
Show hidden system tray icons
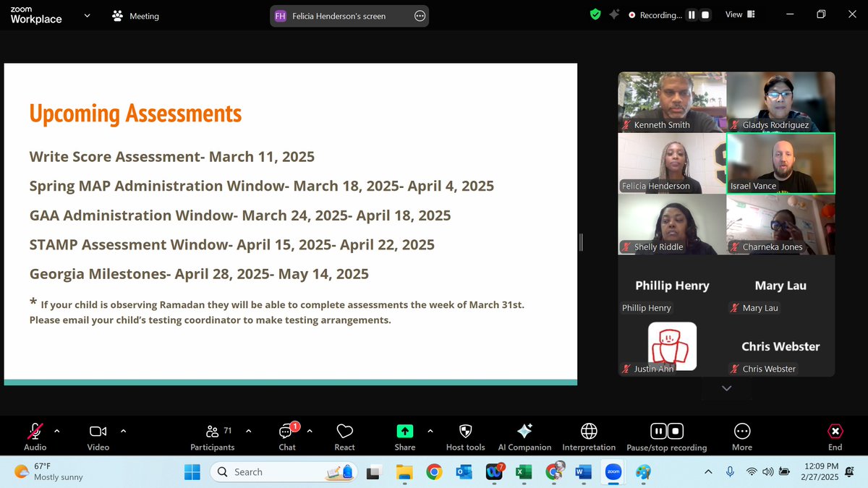point(710,472)
